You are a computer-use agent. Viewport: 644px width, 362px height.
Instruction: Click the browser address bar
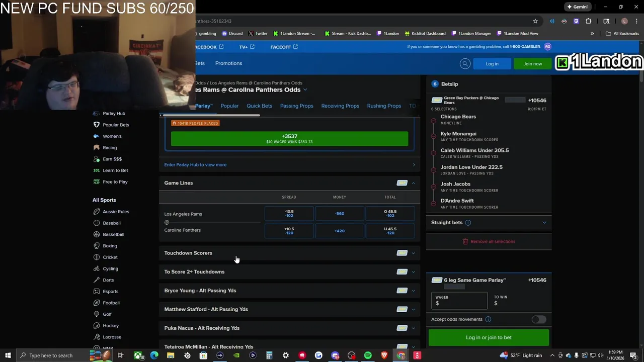click(362, 21)
